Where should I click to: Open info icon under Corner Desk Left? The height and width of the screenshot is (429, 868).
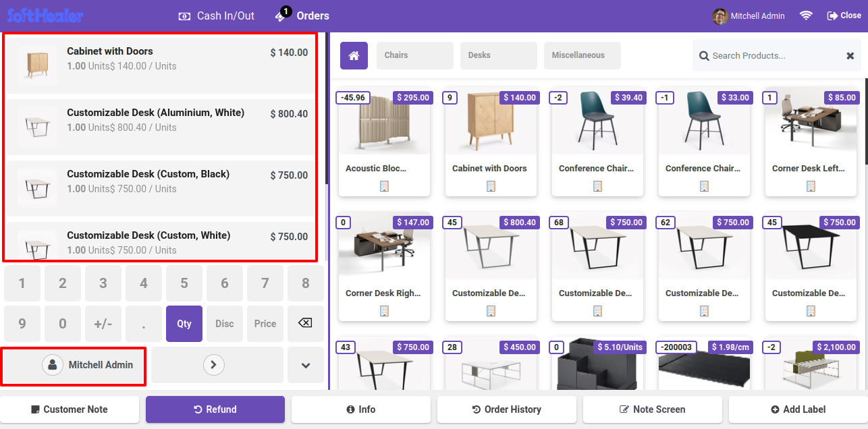(811, 186)
